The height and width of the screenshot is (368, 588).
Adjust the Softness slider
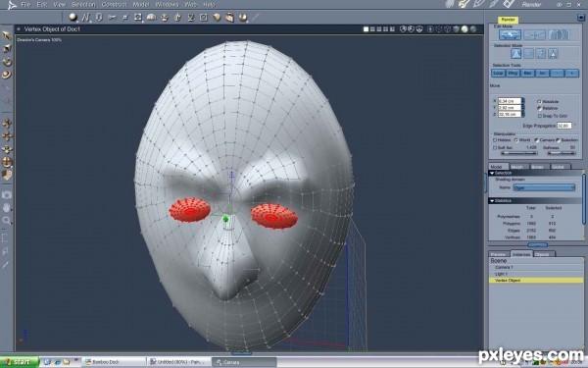[561, 153]
